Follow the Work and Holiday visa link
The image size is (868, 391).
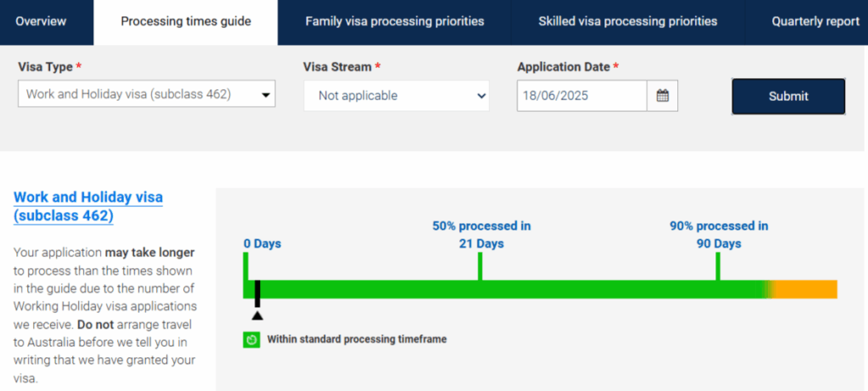(x=88, y=206)
